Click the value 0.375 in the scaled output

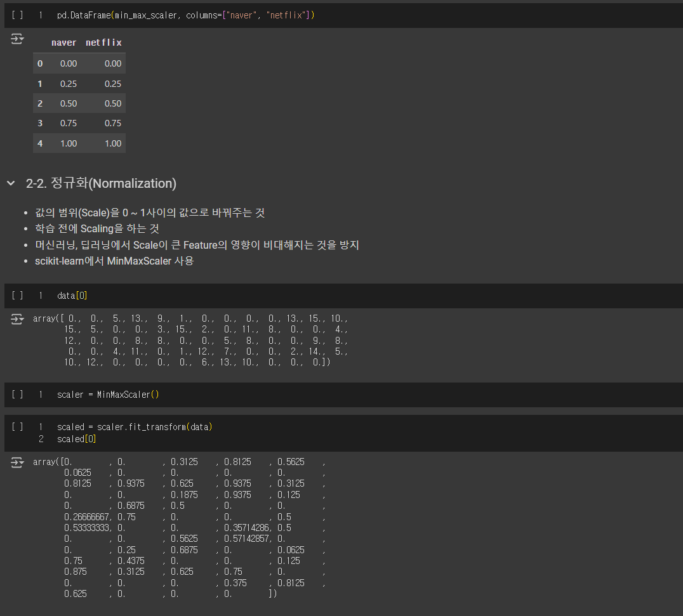[x=235, y=583]
